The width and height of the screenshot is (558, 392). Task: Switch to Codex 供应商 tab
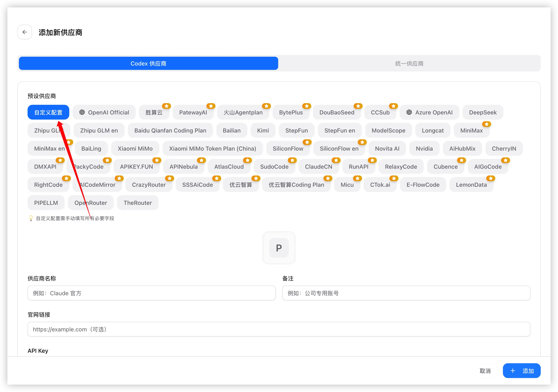(x=148, y=63)
